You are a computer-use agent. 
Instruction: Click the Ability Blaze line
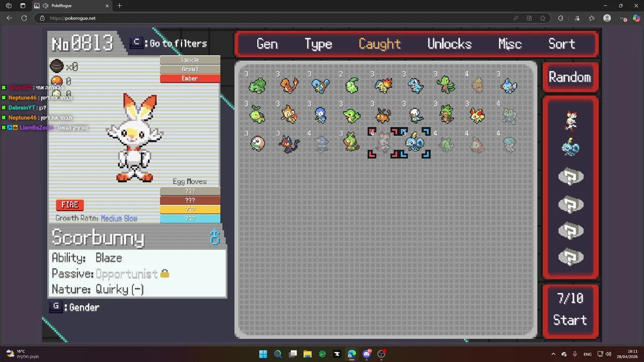(x=87, y=258)
